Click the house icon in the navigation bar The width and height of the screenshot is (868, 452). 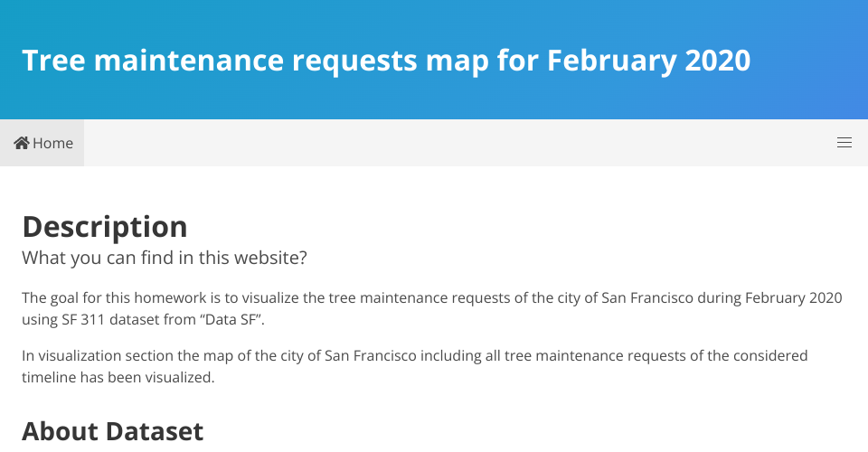(x=22, y=143)
